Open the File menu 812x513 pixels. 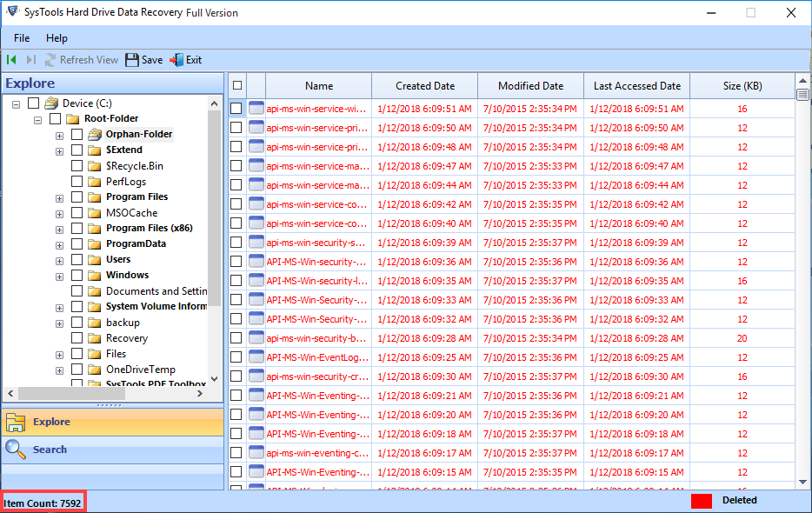(22, 38)
